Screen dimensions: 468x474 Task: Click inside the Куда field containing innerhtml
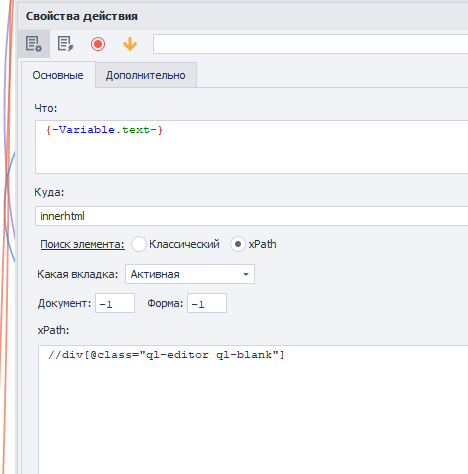tap(251, 216)
